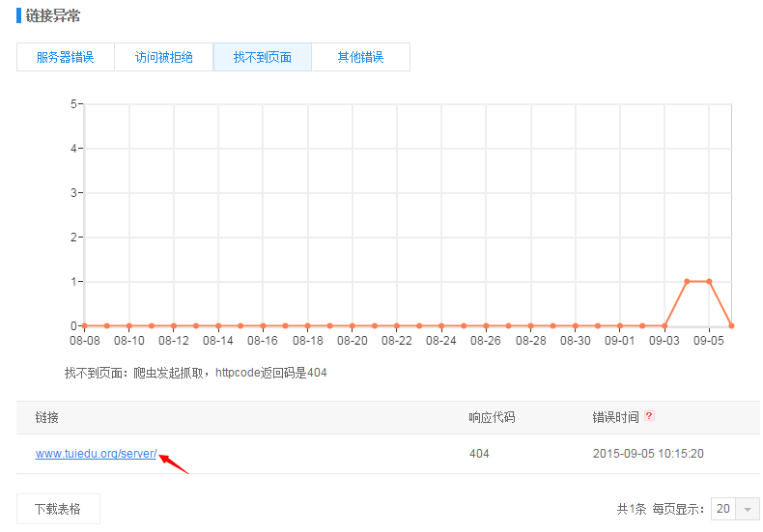Switch to the 访问被拒绝 tab
Viewport: 763px width, 532px height.
(x=164, y=57)
